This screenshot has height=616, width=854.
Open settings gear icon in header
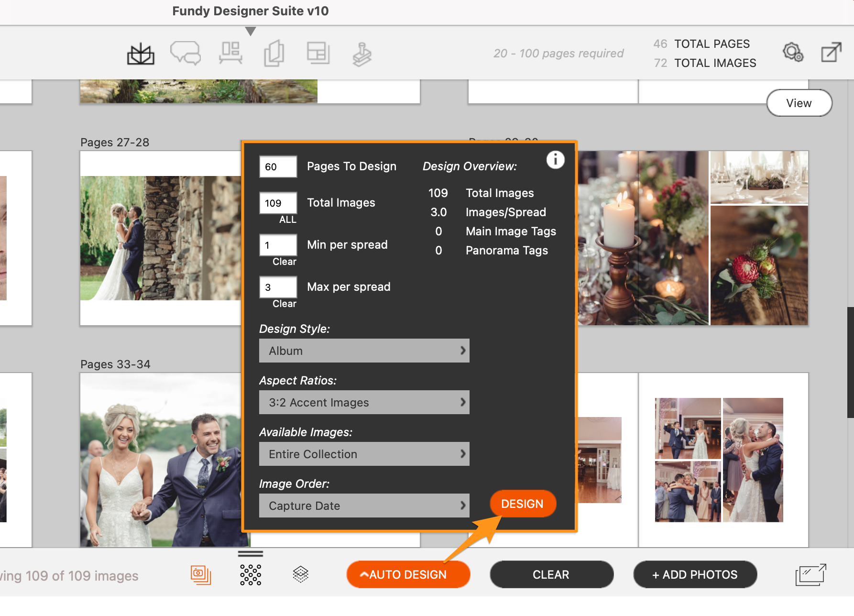[793, 52]
